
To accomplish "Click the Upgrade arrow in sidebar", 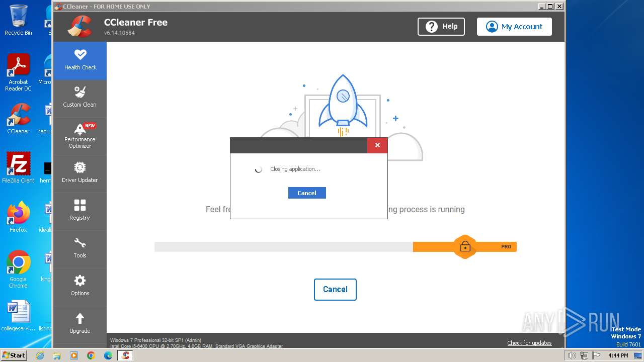I will pyautogui.click(x=80, y=318).
